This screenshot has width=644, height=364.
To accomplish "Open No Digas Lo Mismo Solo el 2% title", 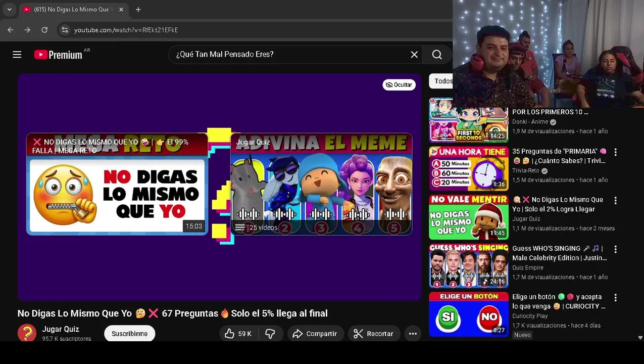I will [x=558, y=204].
